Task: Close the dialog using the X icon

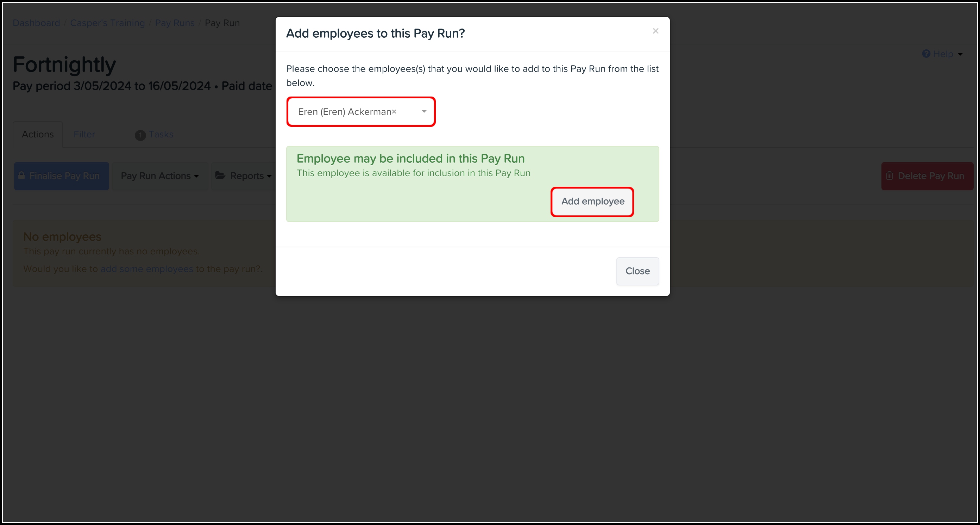Action: 655,31
